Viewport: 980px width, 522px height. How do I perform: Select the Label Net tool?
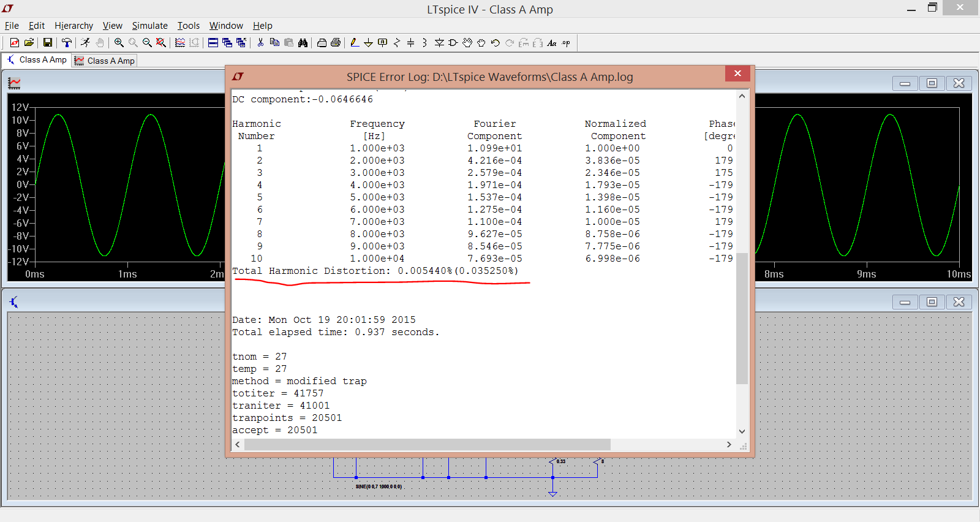[383, 42]
